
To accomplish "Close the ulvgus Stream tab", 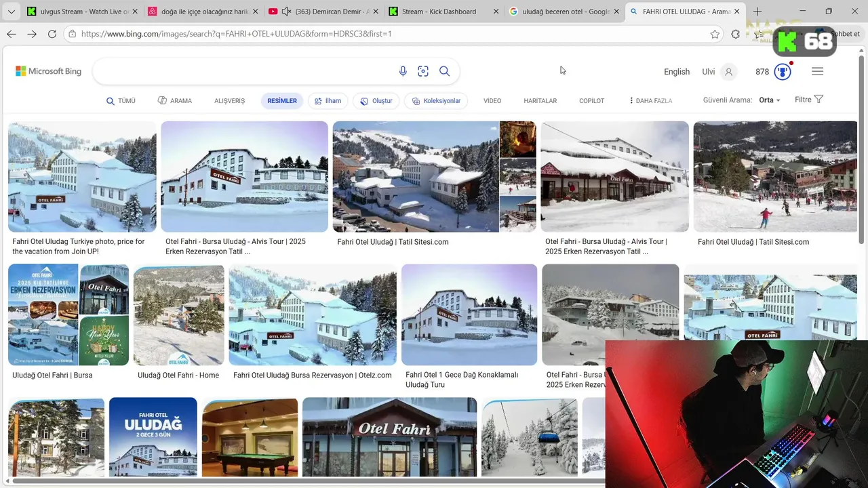I will coord(134,12).
